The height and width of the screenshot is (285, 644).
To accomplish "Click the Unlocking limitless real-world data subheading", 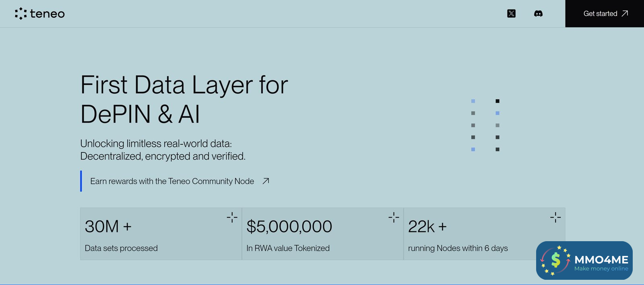I will (163, 150).
